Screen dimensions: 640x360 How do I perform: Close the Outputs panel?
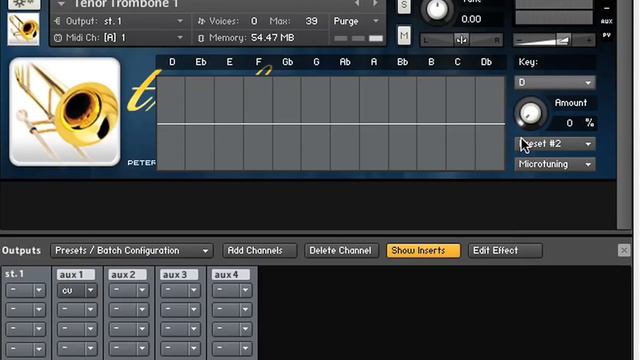pos(624,250)
